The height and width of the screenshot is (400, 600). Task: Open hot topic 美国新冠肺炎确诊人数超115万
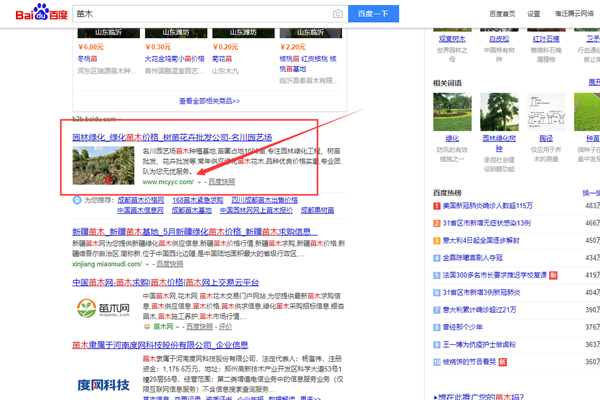pyautogui.click(x=488, y=206)
